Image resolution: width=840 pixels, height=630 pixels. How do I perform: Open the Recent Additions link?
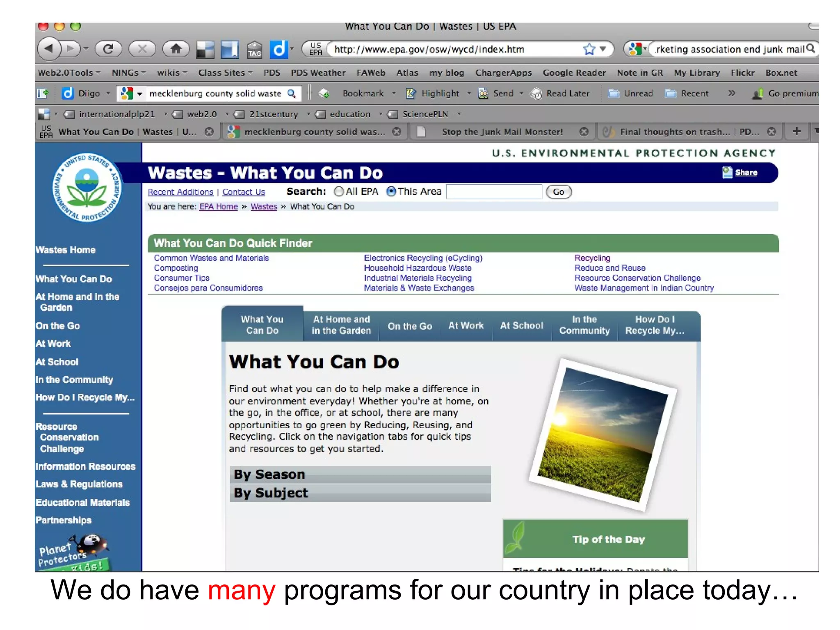click(180, 192)
